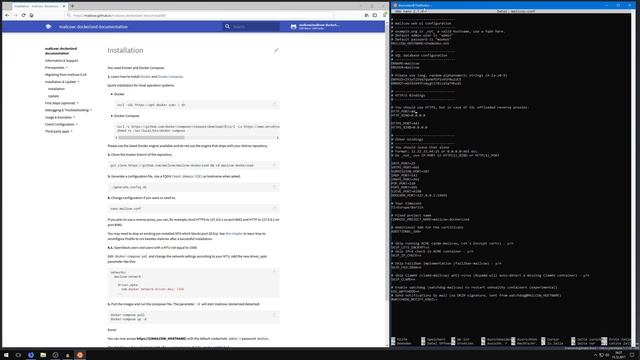The height and width of the screenshot is (360, 640).
Task: Copy the docker-compose pull code block
Action: [275, 314]
